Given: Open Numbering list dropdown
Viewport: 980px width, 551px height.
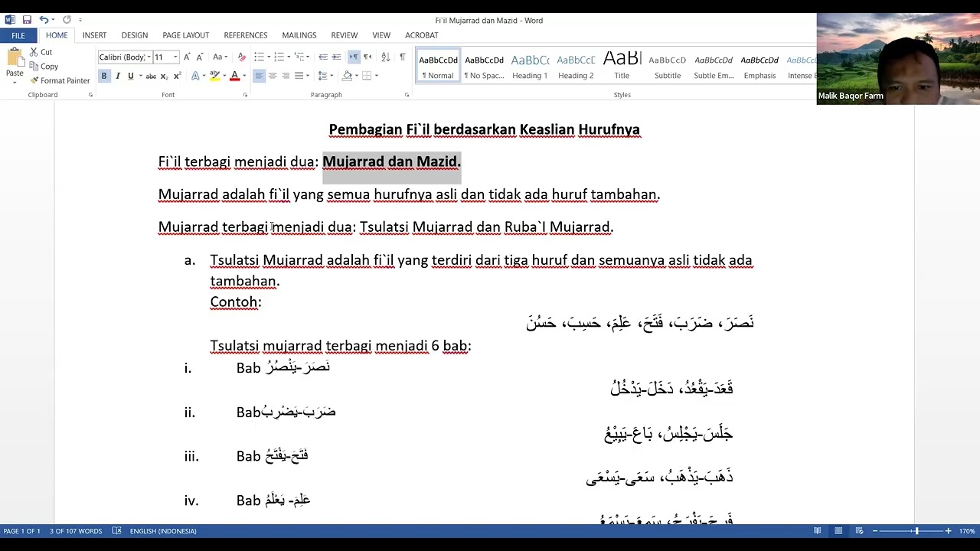Looking at the screenshot, I should (x=288, y=57).
